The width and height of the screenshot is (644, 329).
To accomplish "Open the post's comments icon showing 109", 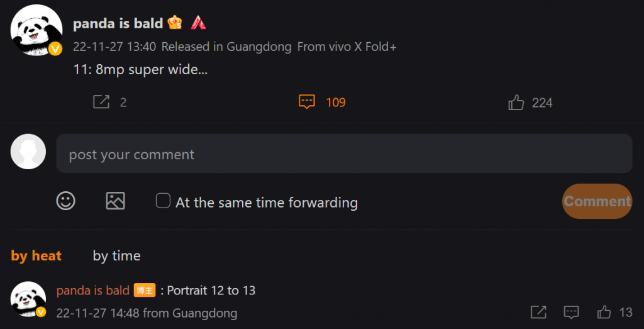I will (306, 102).
